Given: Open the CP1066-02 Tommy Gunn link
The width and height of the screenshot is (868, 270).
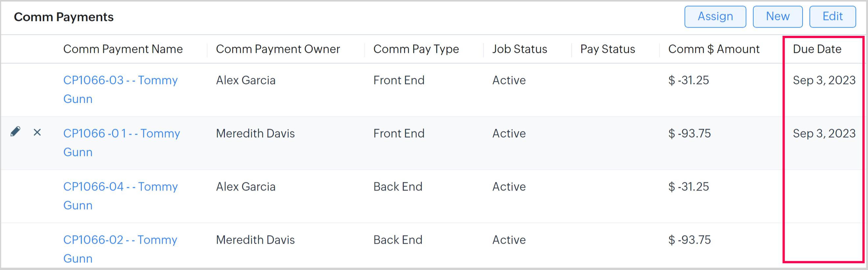Looking at the screenshot, I should click(120, 240).
